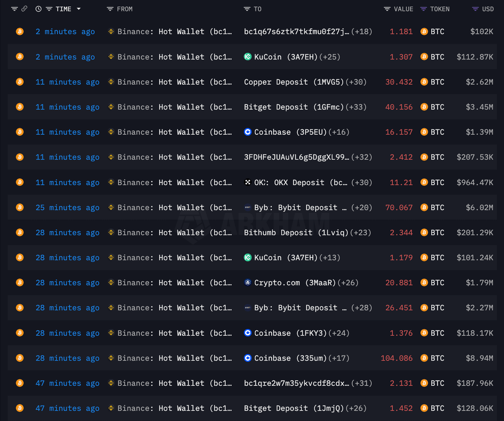504x421 pixels.
Task: Open the filter icon for the VALUE column
Action: click(x=387, y=9)
